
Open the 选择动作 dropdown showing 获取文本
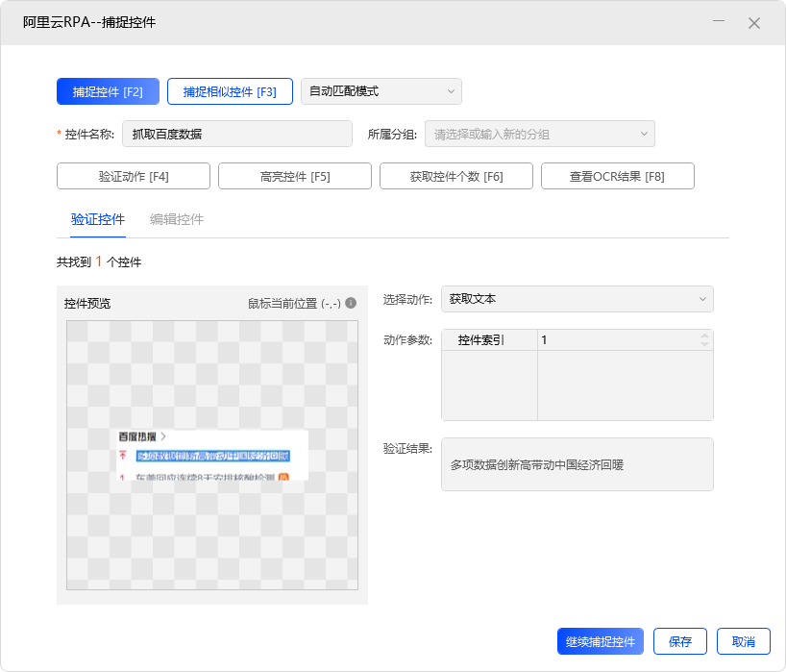point(577,299)
